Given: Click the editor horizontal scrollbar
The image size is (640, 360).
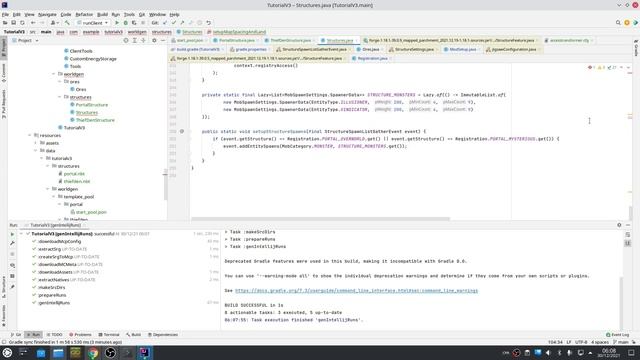Looking at the screenshot, I should coord(320,219).
